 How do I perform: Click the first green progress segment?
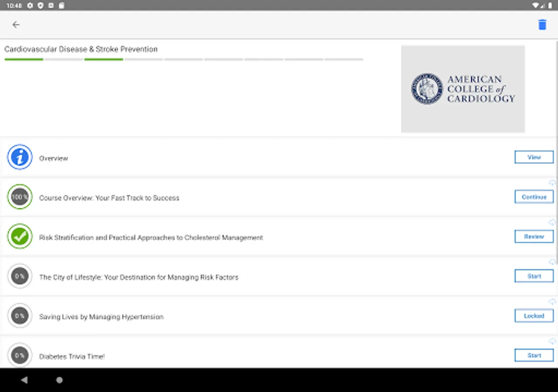coord(24,59)
